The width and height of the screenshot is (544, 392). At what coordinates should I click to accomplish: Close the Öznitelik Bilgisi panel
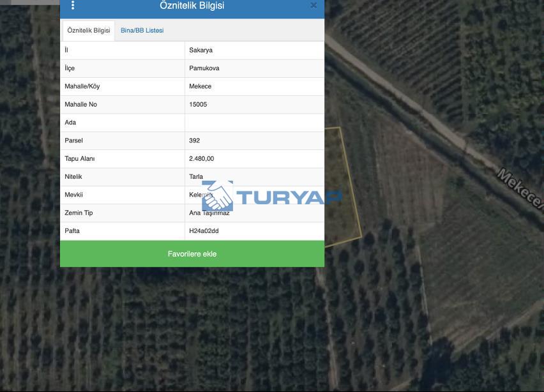[x=314, y=6]
